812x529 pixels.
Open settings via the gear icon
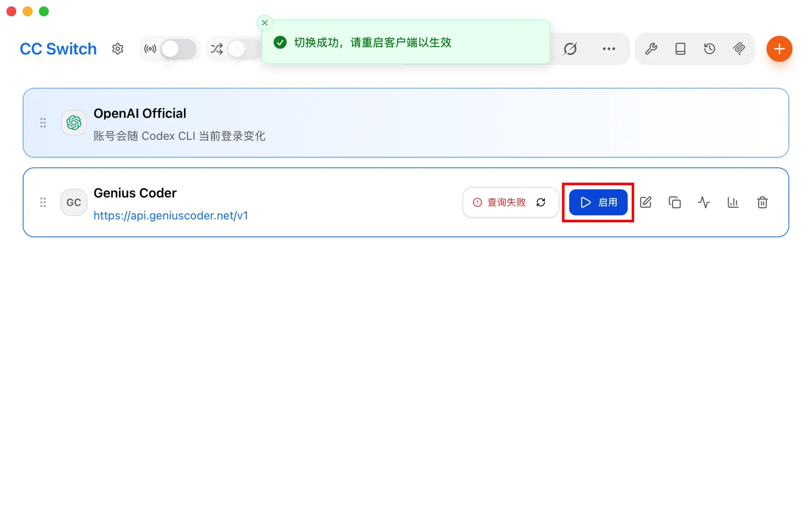pyautogui.click(x=118, y=49)
